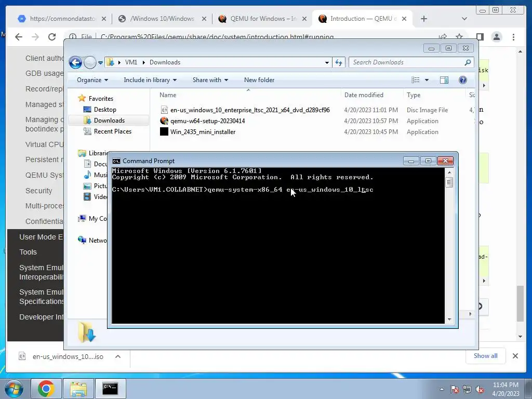The width and height of the screenshot is (532, 399).
Task: Select Desktop in navigation pane
Action: click(105, 110)
